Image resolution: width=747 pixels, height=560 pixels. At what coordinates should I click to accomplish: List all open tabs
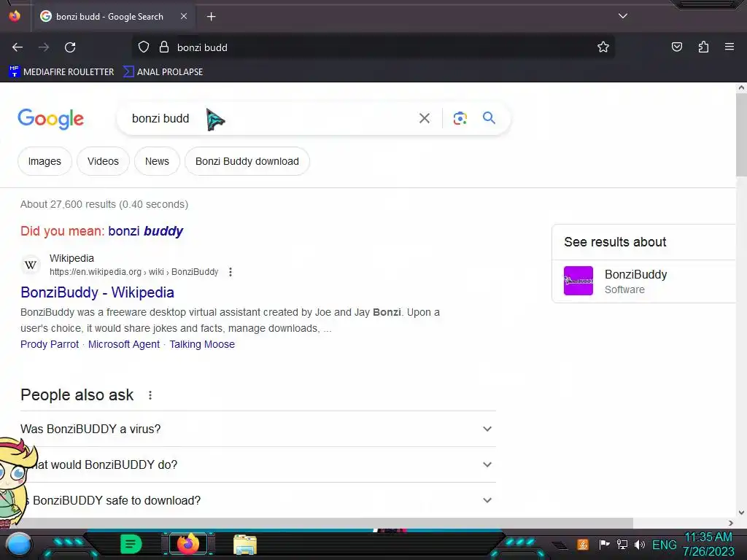[623, 16]
